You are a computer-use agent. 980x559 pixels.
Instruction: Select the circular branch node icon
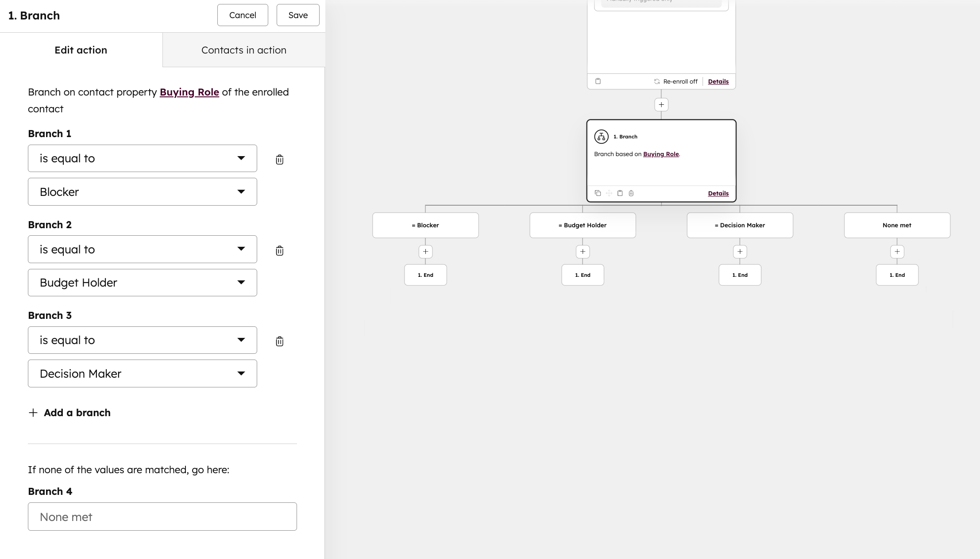(601, 136)
